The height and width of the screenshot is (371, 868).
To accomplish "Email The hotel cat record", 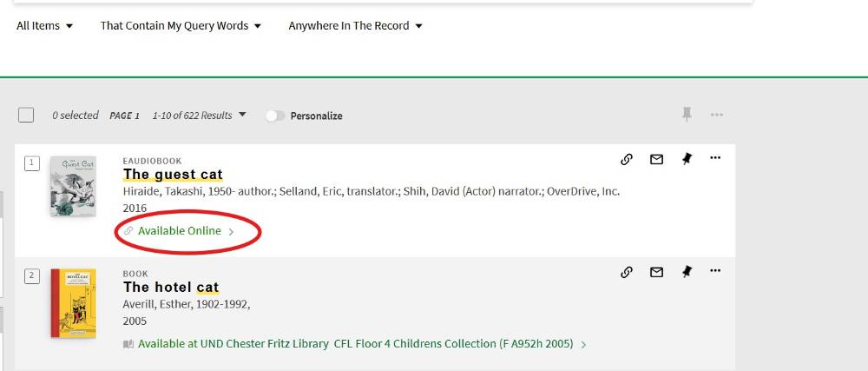I will coord(656,272).
